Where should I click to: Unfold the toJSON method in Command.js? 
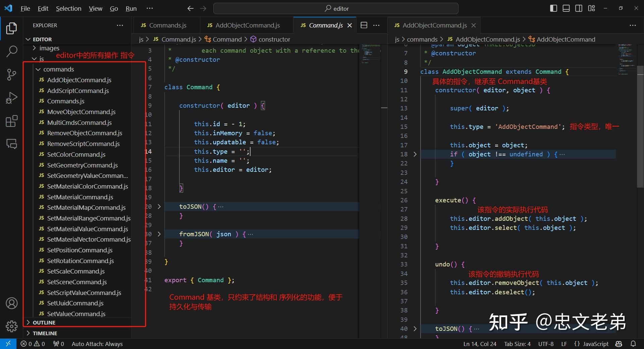coord(159,207)
